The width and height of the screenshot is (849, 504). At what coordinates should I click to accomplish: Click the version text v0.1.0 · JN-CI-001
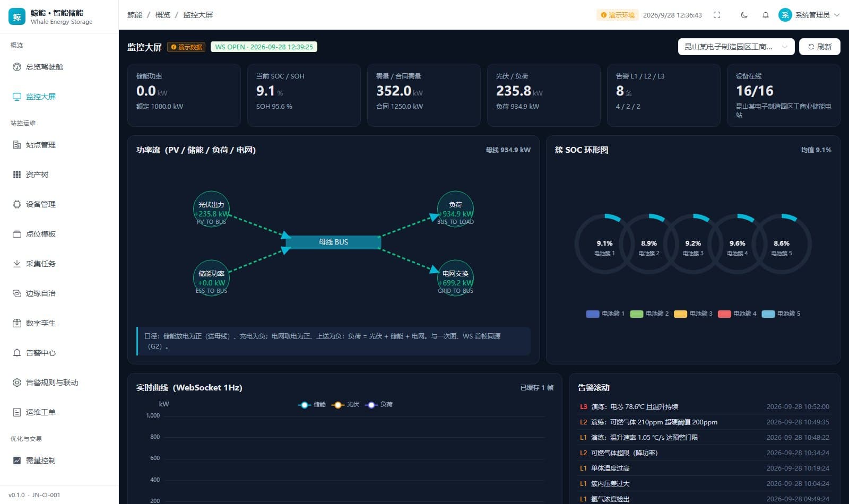click(x=34, y=495)
